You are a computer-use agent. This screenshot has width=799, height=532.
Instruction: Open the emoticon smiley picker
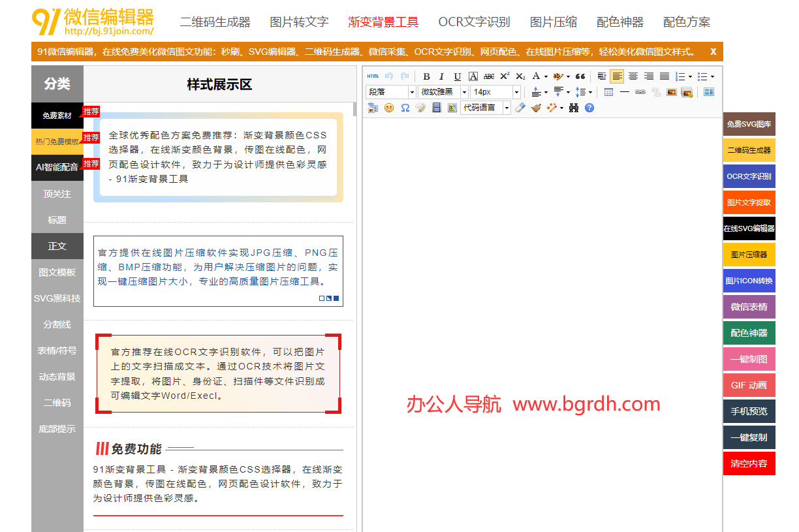[389, 108]
